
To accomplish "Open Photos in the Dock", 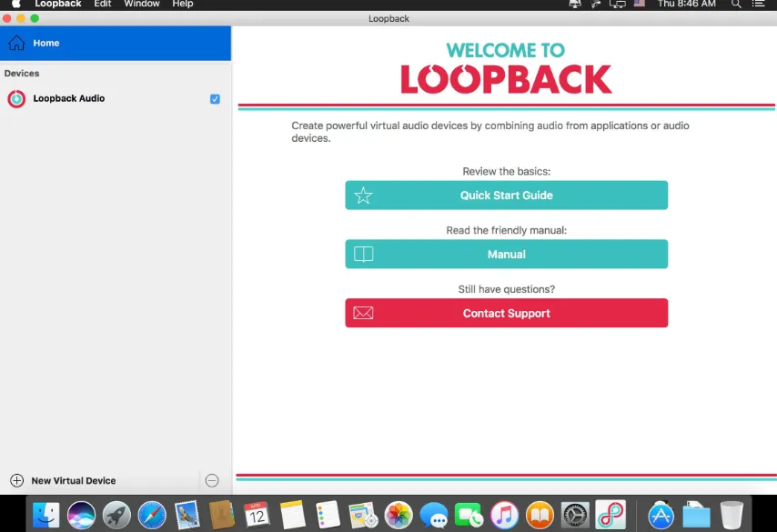I will (399, 515).
